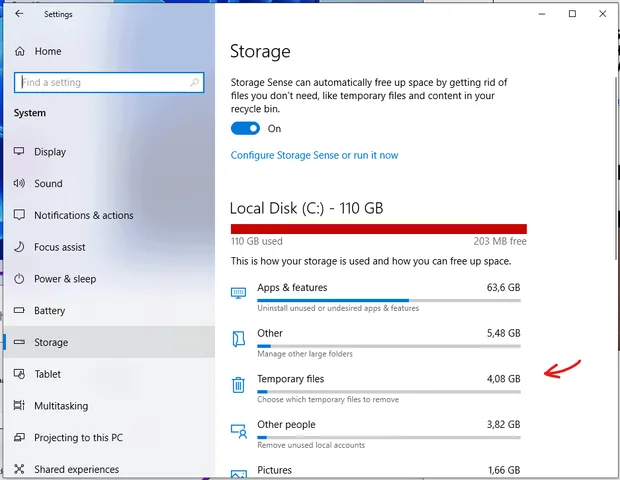
Task: Click the red Local Disk usage bar
Action: click(x=379, y=229)
